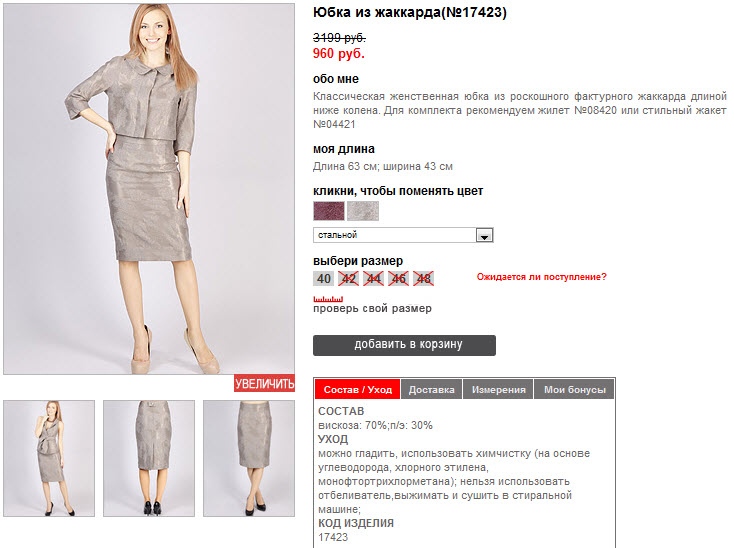Choose crossed-out size 48
734x548 pixels.
423,278
